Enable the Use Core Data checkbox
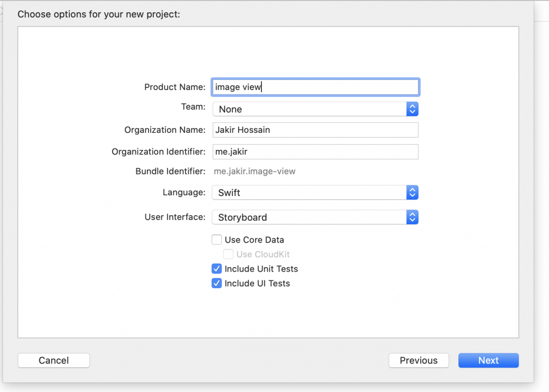The width and height of the screenshot is (549, 392). coord(217,240)
